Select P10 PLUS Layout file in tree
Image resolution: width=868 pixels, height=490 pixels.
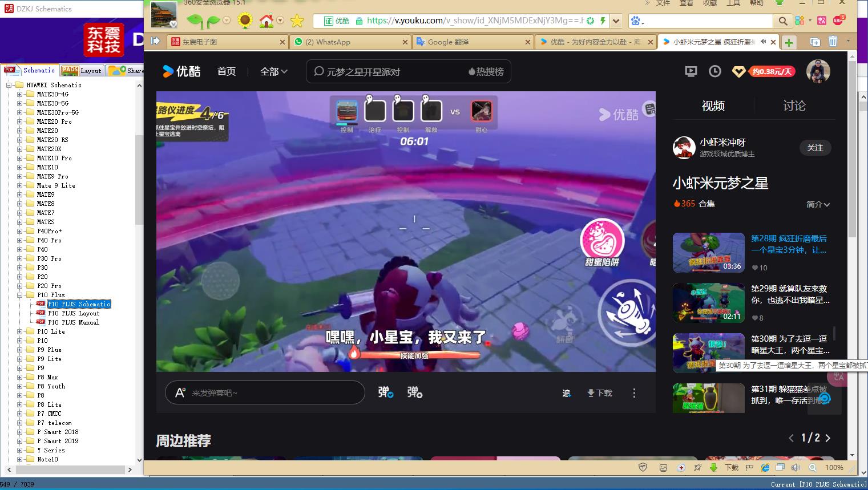[x=74, y=313]
